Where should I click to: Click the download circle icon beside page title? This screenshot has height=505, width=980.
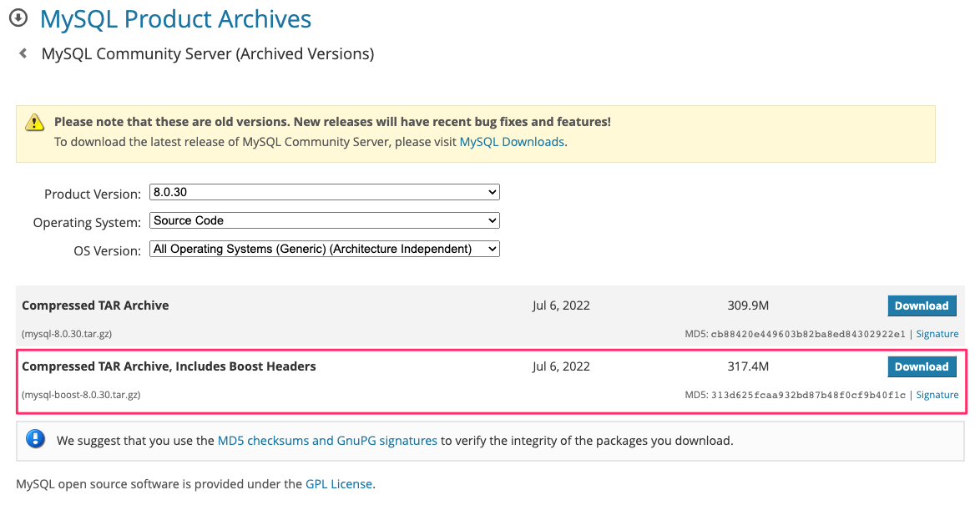(18, 18)
